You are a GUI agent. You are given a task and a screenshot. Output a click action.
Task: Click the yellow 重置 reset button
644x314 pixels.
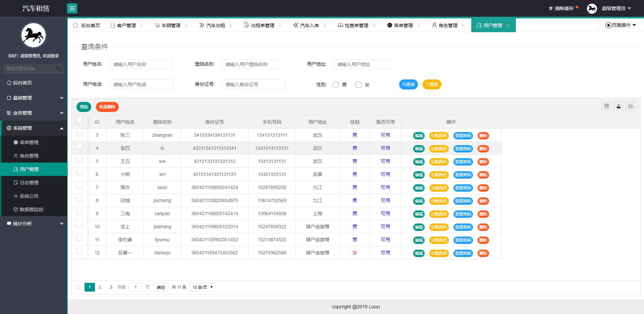432,84
